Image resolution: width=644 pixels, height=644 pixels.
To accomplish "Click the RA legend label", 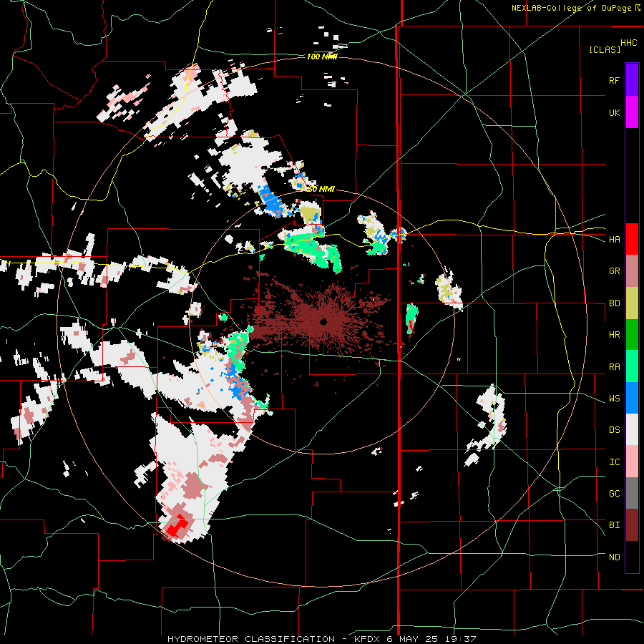I will [x=614, y=367].
